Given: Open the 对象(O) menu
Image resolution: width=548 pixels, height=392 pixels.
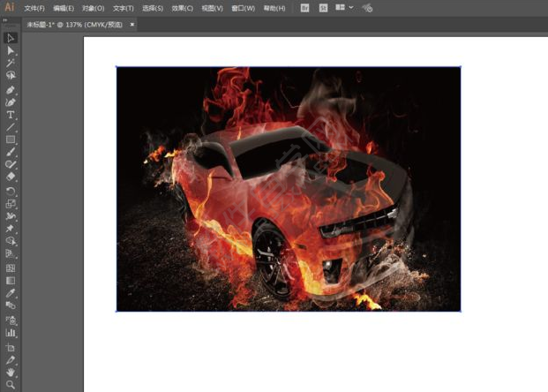Looking at the screenshot, I should pos(93,8).
